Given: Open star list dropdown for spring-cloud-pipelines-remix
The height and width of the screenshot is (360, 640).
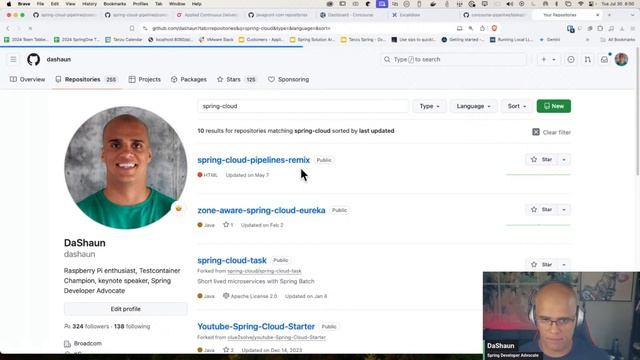Looking at the screenshot, I should coord(564,160).
